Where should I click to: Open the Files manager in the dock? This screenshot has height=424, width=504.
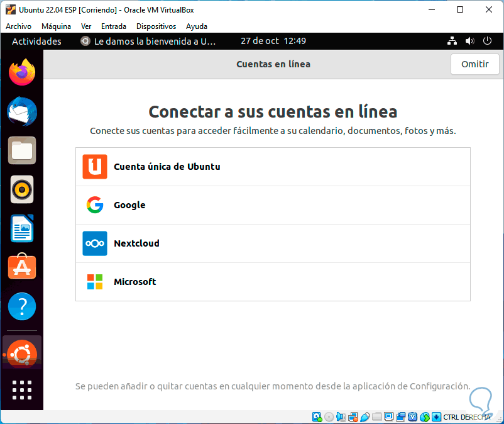pyautogui.click(x=22, y=150)
